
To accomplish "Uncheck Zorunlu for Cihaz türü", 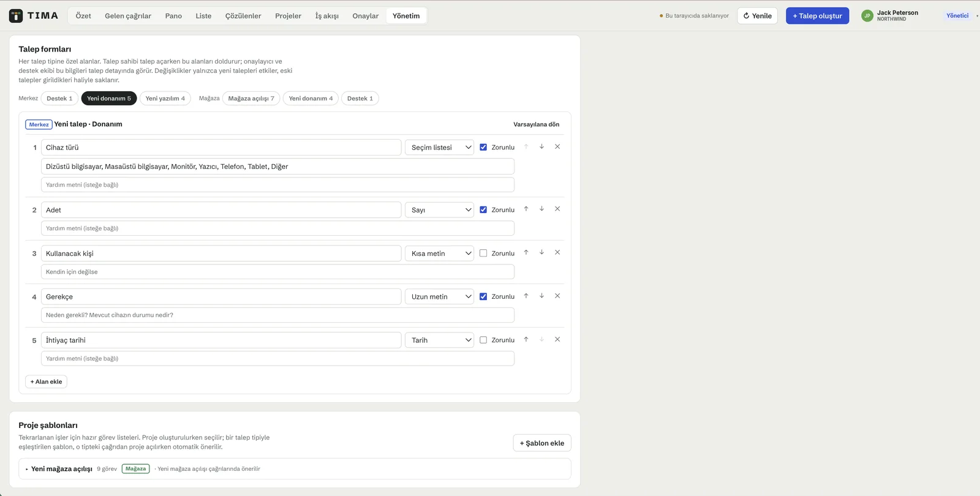I will tap(483, 148).
